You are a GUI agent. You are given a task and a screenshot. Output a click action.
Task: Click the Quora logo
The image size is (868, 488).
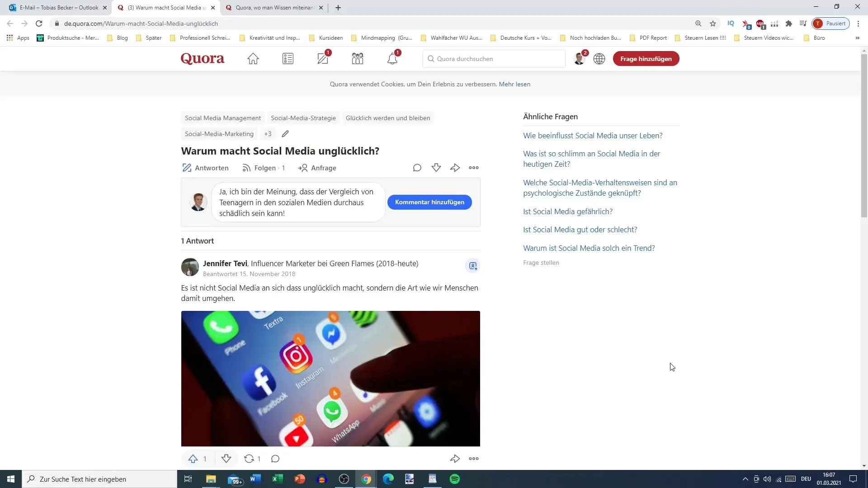point(203,59)
